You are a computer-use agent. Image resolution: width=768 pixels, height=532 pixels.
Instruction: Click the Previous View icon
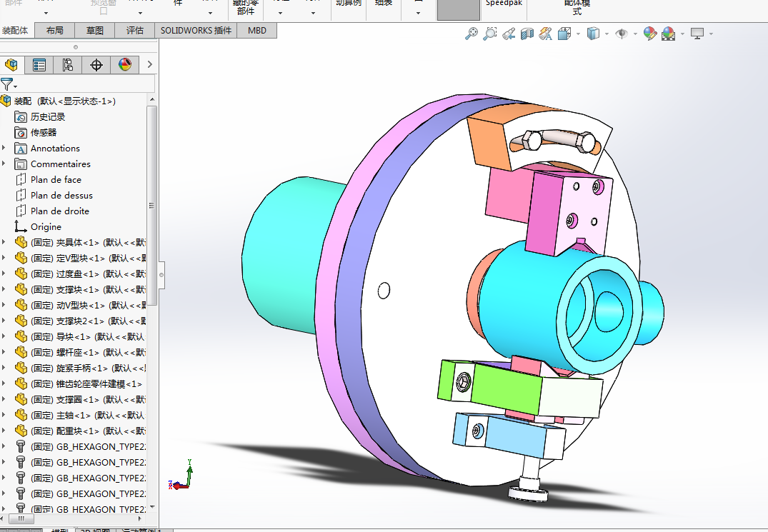click(x=508, y=34)
